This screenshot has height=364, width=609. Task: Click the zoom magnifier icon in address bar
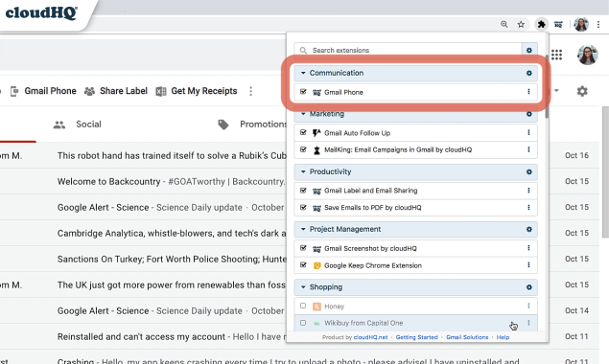pos(504,25)
